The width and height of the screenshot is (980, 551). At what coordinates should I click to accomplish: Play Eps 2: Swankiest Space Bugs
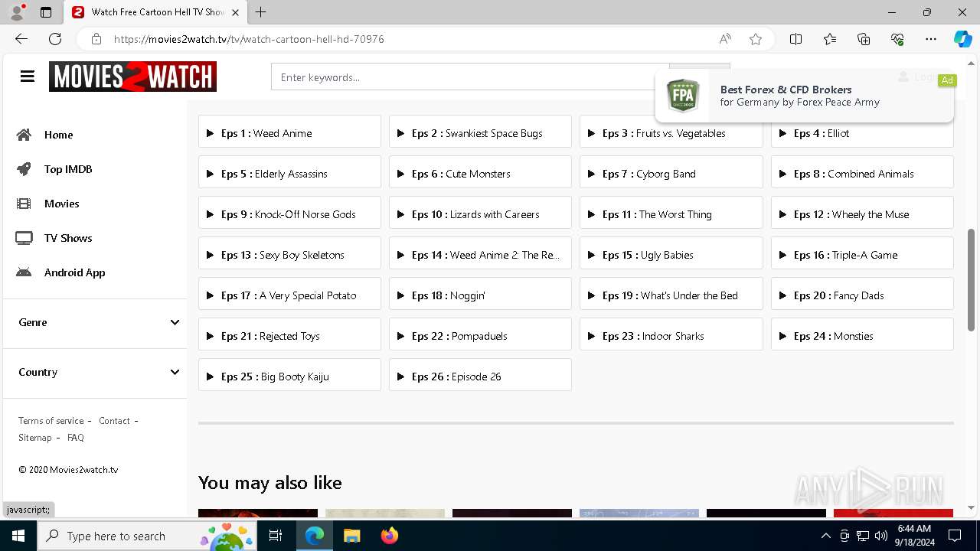click(x=480, y=133)
